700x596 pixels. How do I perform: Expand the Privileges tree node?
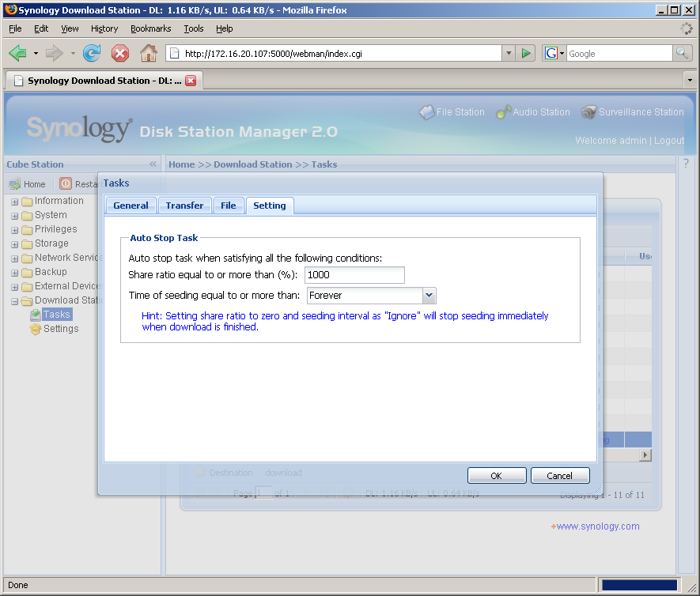(x=15, y=231)
